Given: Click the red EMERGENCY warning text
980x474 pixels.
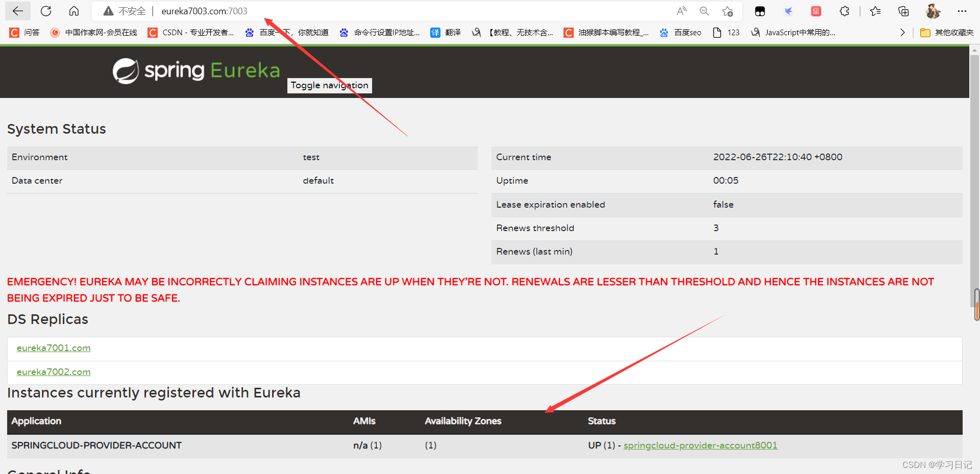Looking at the screenshot, I should [470, 290].
